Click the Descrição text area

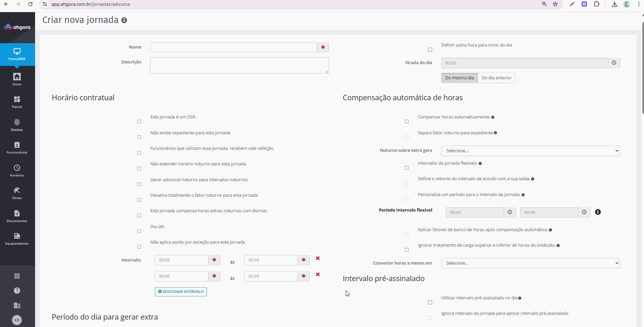coord(239,65)
